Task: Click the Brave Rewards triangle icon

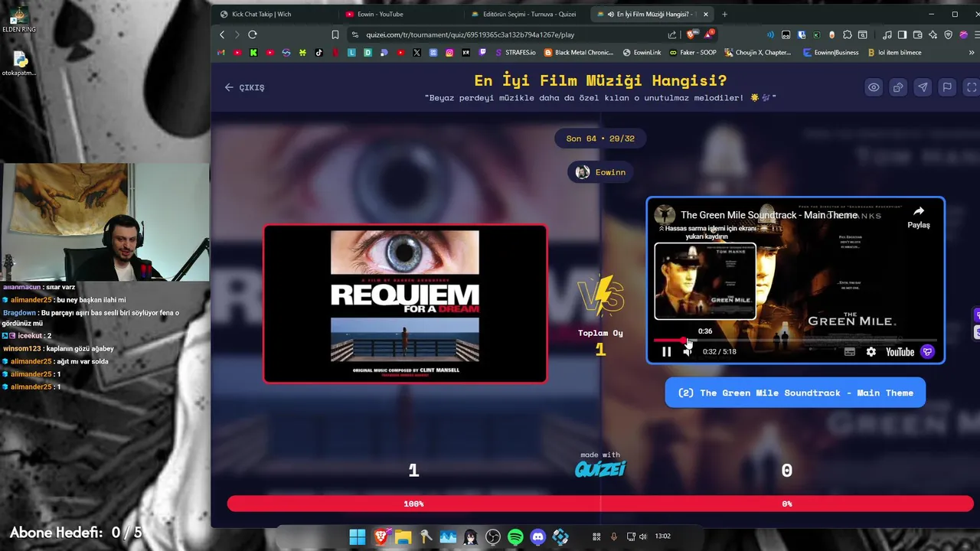Action: point(709,34)
